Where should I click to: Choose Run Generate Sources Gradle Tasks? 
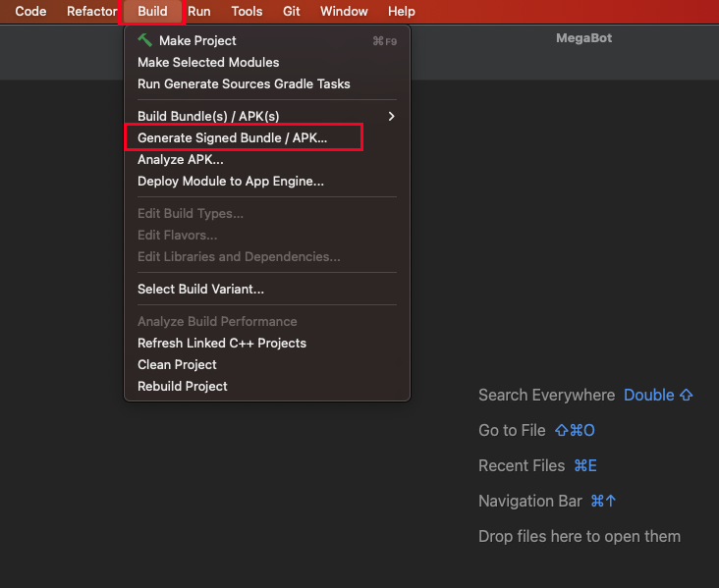pyautogui.click(x=267, y=83)
